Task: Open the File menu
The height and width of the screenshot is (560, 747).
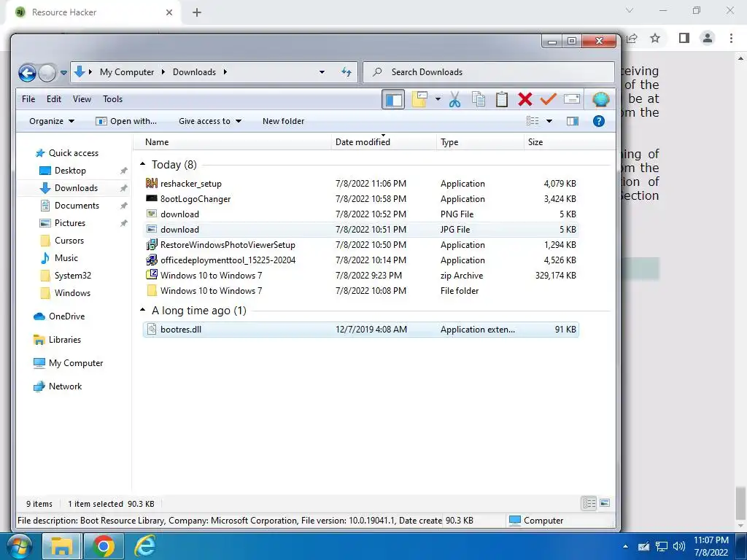Action: click(x=28, y=99)
